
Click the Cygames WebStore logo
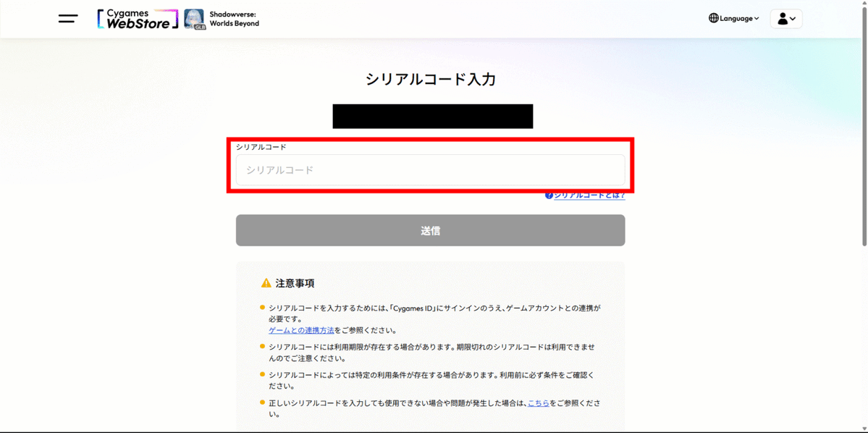point(138,19)
